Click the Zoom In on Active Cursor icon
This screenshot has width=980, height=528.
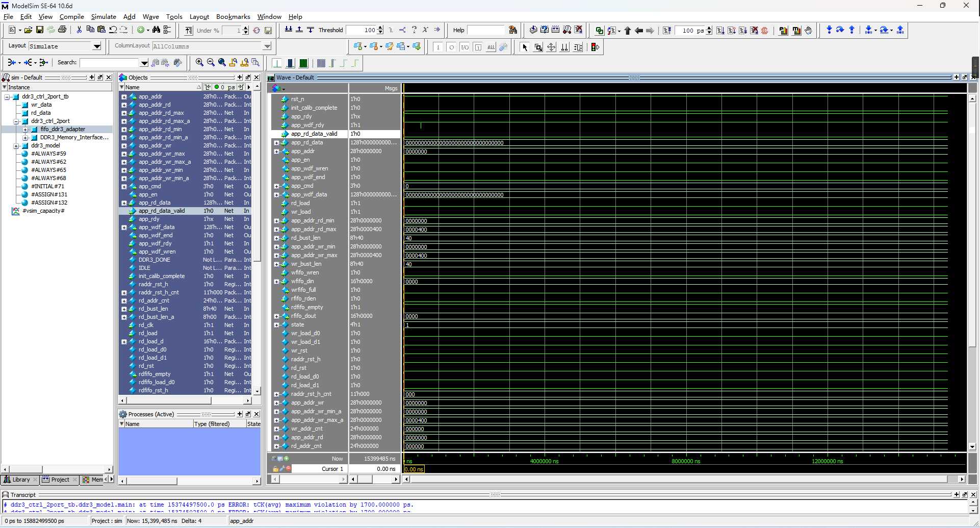click(233, 62)
